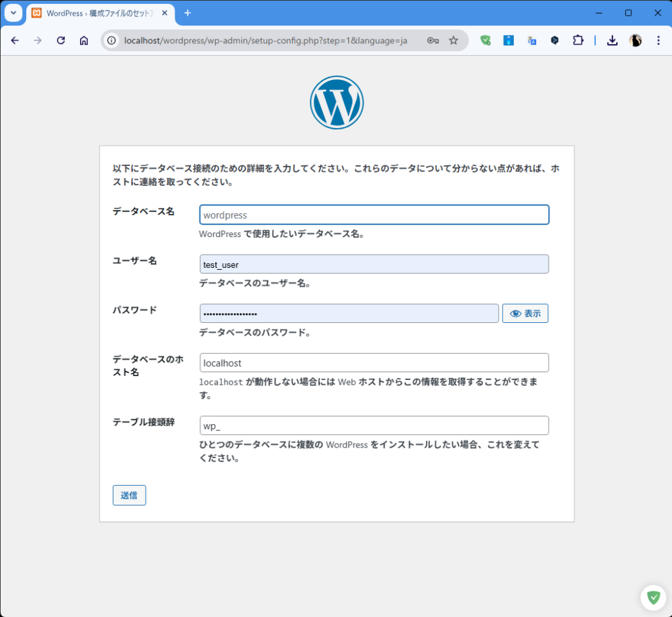Click the 送信 submit button
Screen dimensions: 672x617
click(x=129, y=496)
